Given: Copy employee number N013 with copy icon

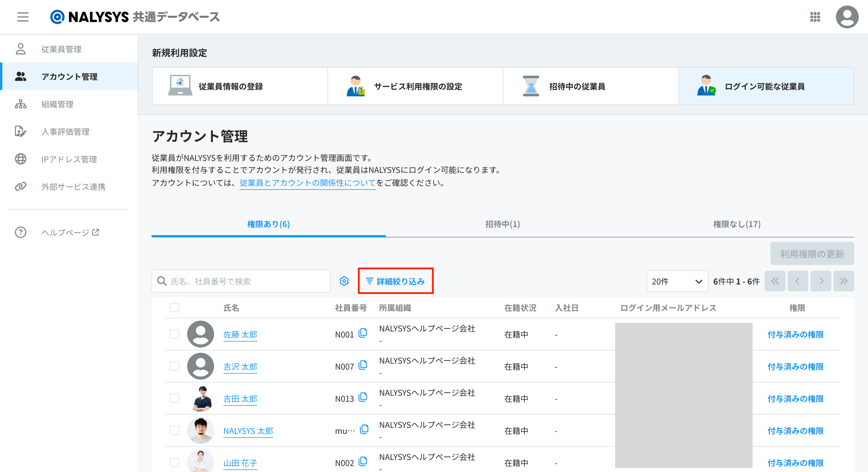Looking at the screenshot, I should pos(363,397).
